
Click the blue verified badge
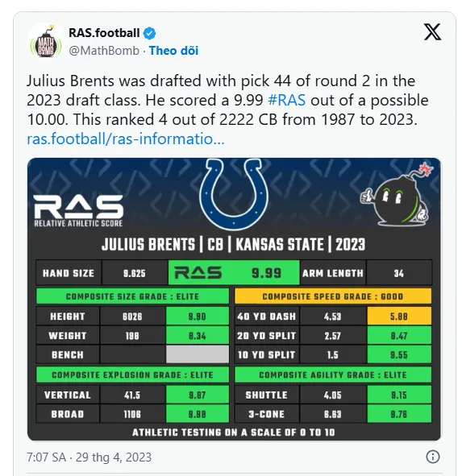(149, 33)
